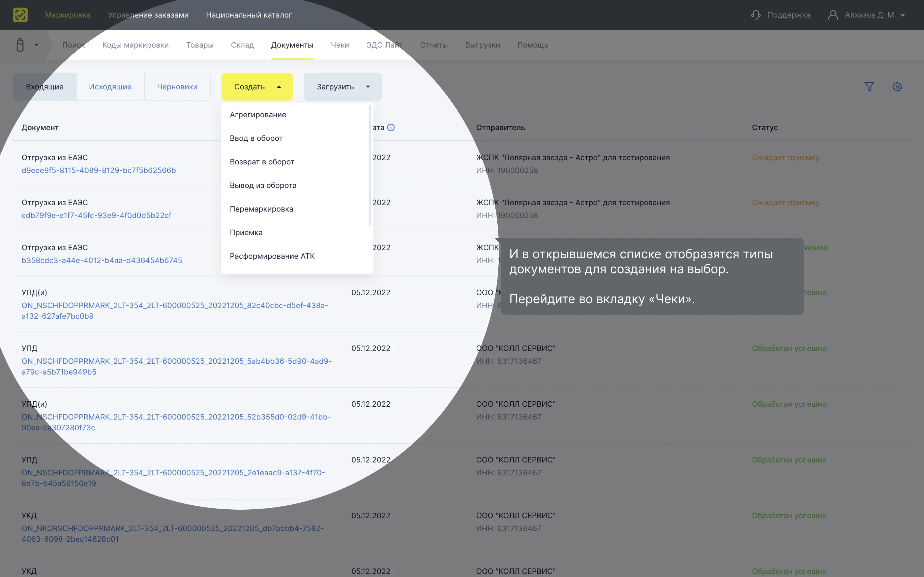Screen dimensions: 924x577
Task: Choose Ввод в оборот from the list
Action: tap(256, 138)
